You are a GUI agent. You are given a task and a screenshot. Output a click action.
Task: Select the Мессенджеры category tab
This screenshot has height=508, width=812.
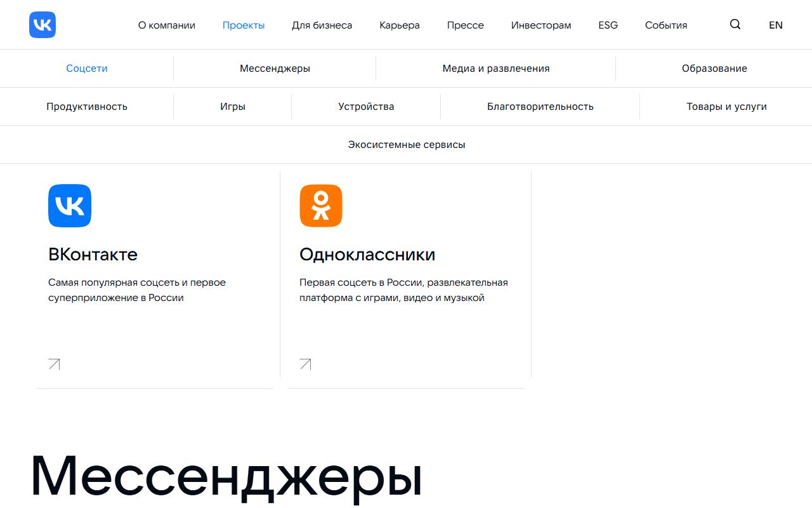coord(275,69)
